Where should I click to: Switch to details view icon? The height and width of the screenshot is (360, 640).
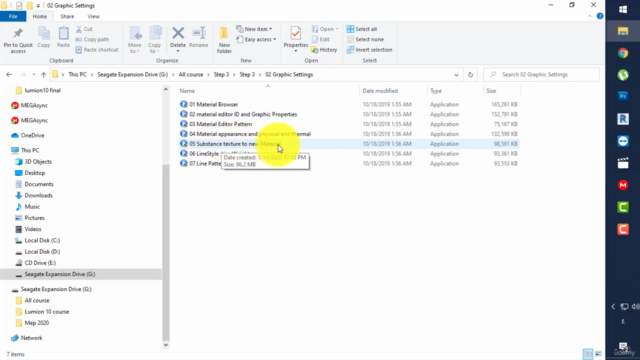pyautogui.click(x=587, y=353)
